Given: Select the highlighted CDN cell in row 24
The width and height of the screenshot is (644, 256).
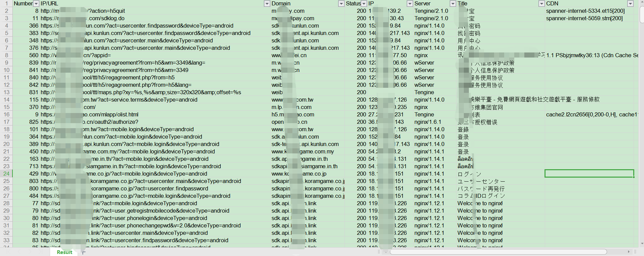Looking at the screenshot, I should 589,174.
